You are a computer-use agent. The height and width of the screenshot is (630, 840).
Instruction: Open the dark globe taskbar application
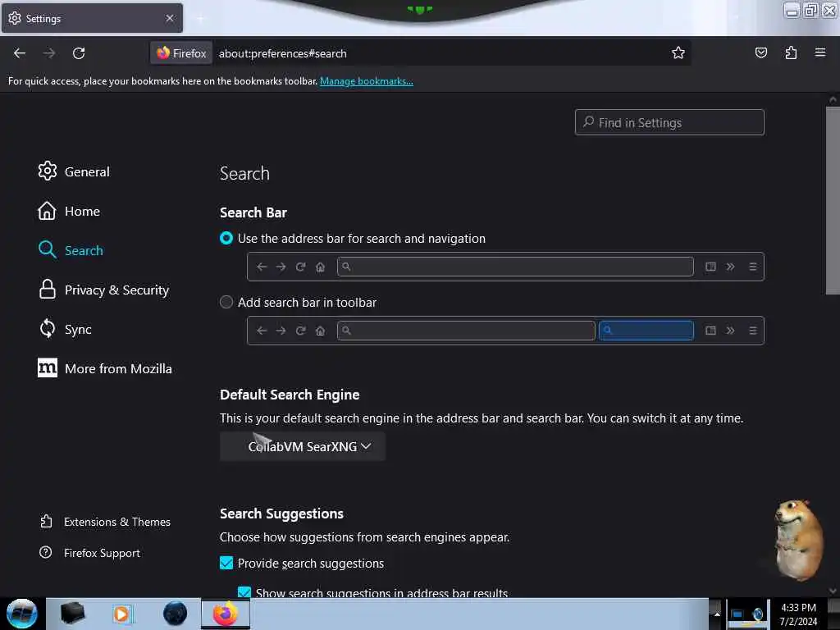175,614
